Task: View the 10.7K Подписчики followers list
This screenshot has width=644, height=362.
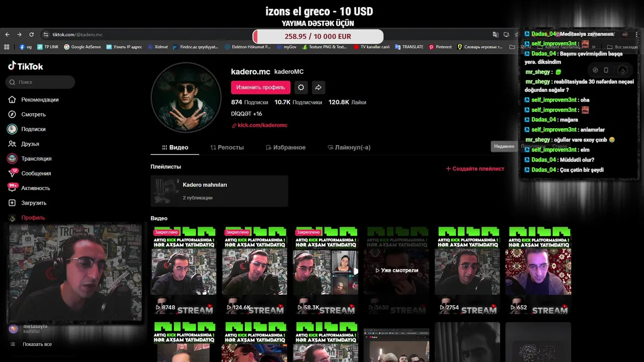Action: click(x=298, y=102)
